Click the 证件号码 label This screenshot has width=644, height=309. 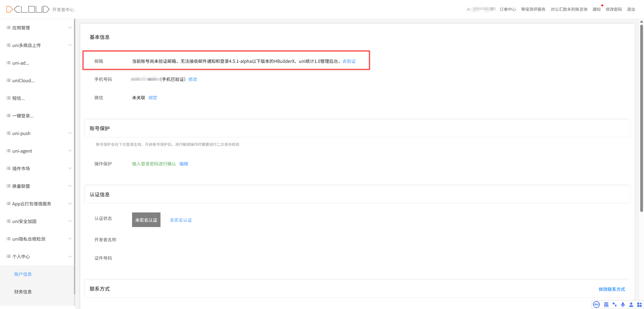pyautogui.click(x=103, y=258)
